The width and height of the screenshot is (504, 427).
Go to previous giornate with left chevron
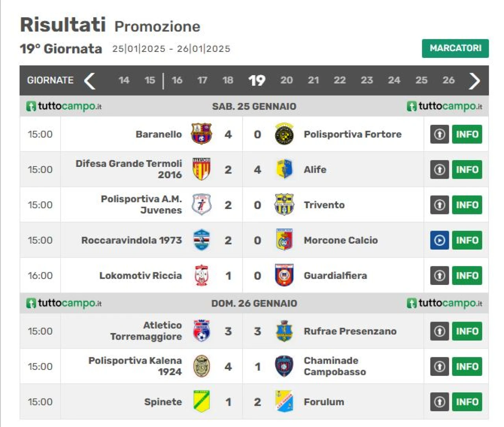coord(90,81)
